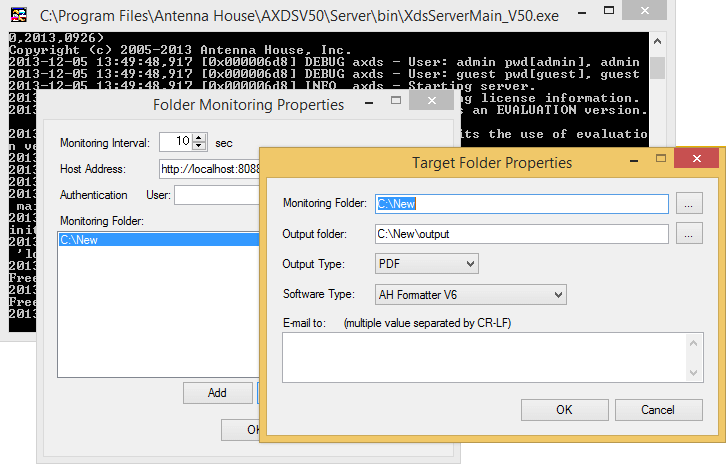Maximize the Folder Monitoring Properties window

pyautogui.click(x=395, y=101)
